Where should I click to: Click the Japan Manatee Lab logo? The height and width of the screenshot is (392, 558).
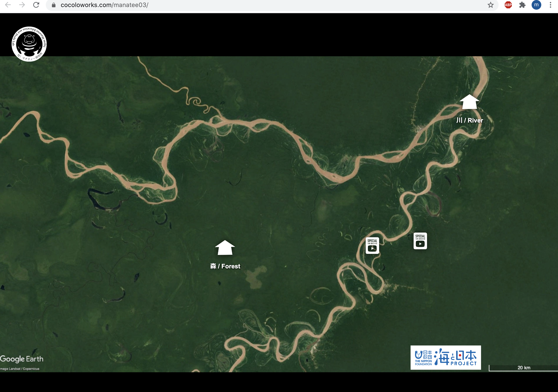(29, 44)
